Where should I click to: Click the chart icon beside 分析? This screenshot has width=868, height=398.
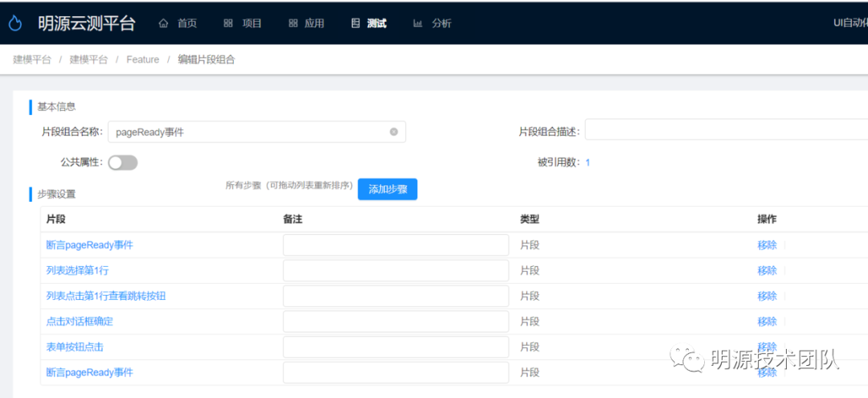tap(418, 23)
